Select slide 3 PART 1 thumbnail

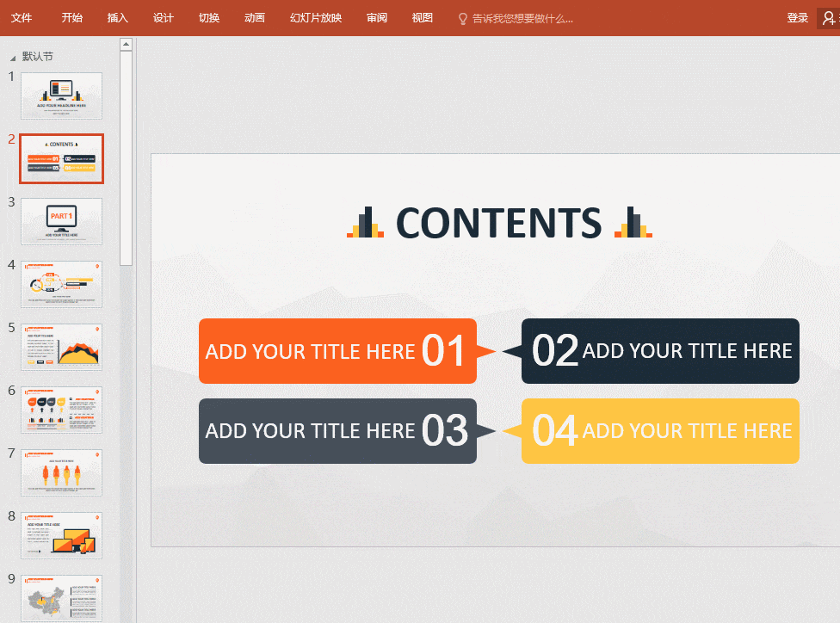click(62, 221)
